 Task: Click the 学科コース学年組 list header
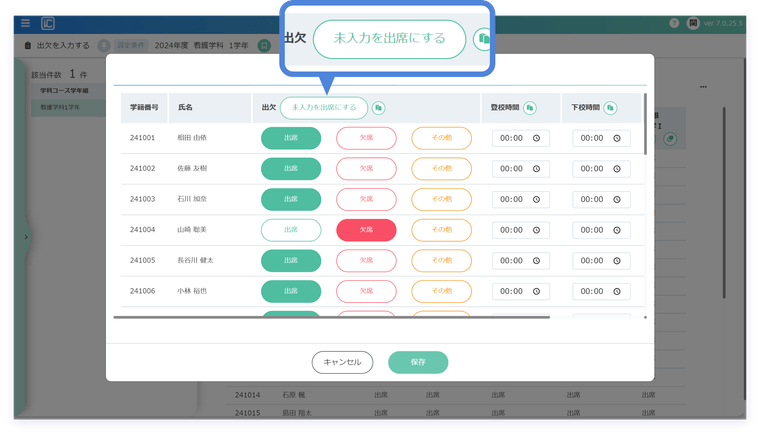68,91
